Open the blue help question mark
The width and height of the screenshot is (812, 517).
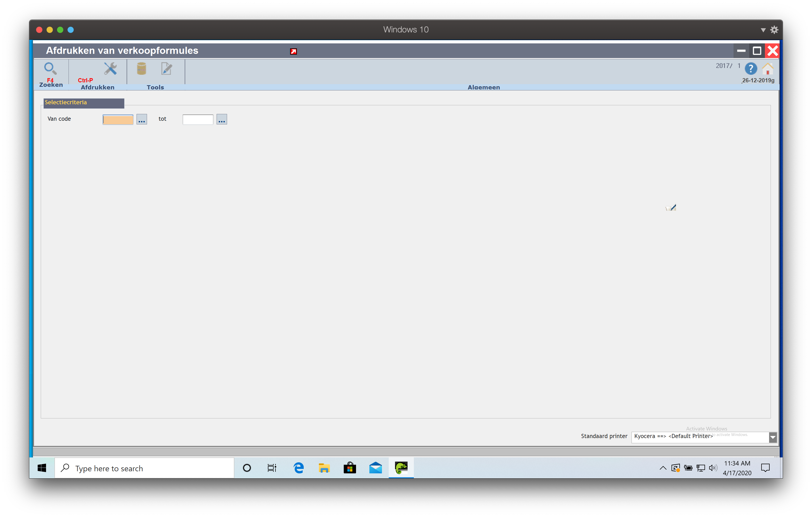751,69
